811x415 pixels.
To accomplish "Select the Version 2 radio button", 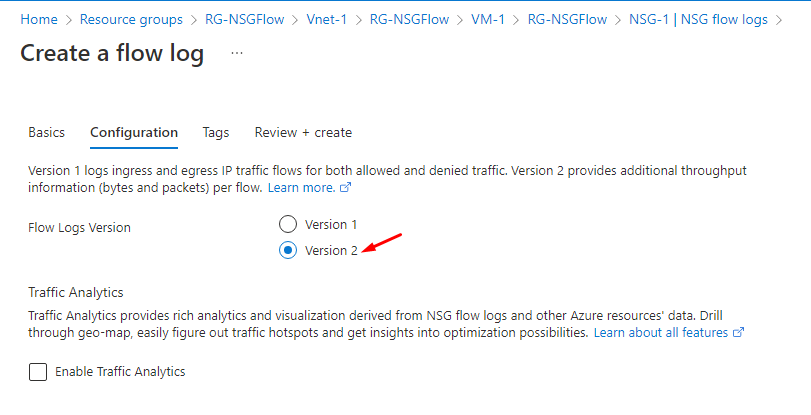I will click(288, 250).
